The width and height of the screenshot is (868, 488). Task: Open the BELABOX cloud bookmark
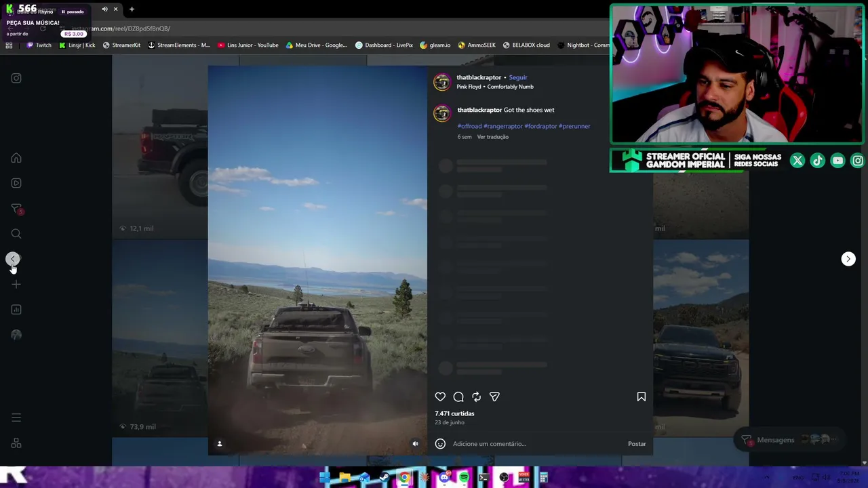point(526,45)
